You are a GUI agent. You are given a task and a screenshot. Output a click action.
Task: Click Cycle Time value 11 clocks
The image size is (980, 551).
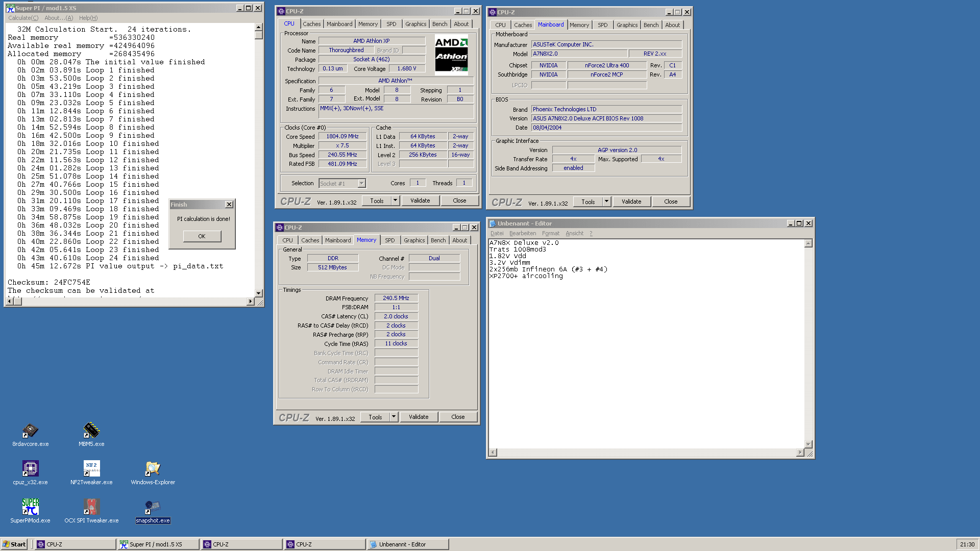click(396, 343)
